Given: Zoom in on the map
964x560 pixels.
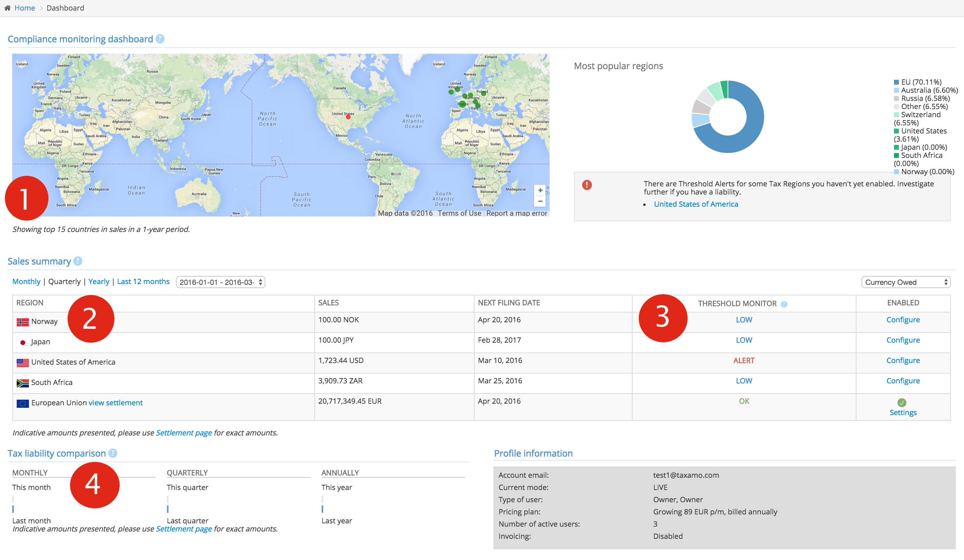Looking at the screenshot, I should (x=540, y=190).
